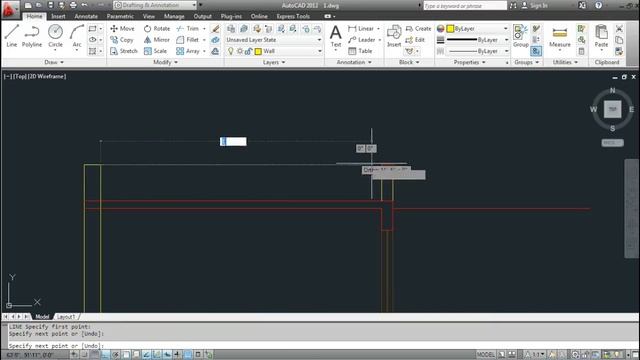The height and width of the screenshot is (360, 640).
Task: Open the Wall layer dropdown
Action: (320, 51)
